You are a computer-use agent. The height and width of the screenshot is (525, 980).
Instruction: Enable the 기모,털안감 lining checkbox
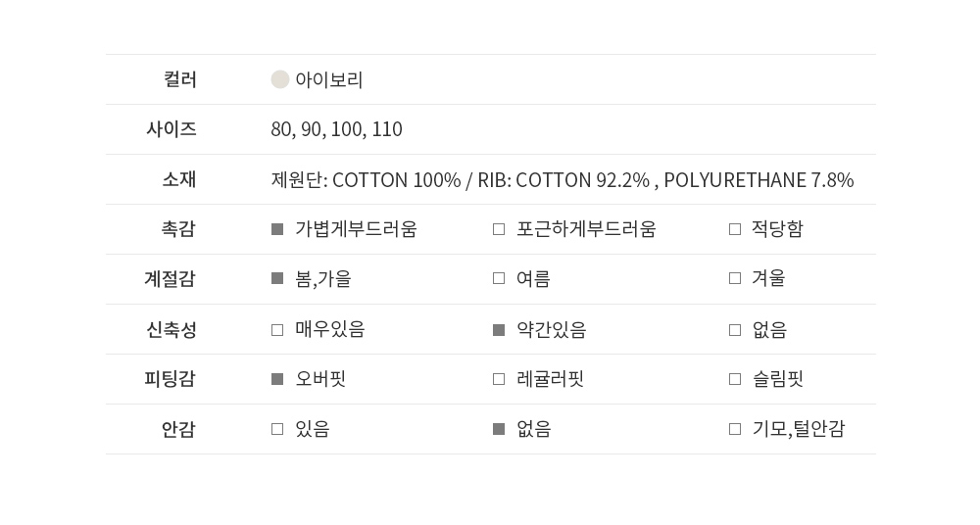(x=735, y=429)
